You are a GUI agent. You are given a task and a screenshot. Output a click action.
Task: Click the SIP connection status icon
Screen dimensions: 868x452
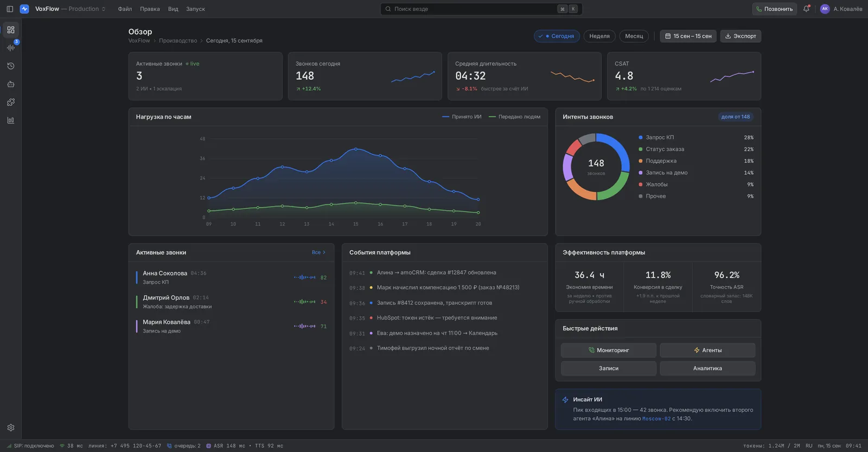tap(9, 446)
